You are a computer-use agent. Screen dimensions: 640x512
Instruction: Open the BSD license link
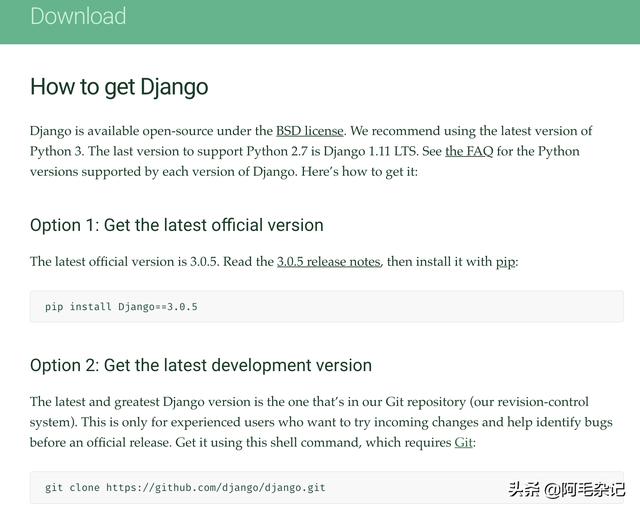point(310,131)
